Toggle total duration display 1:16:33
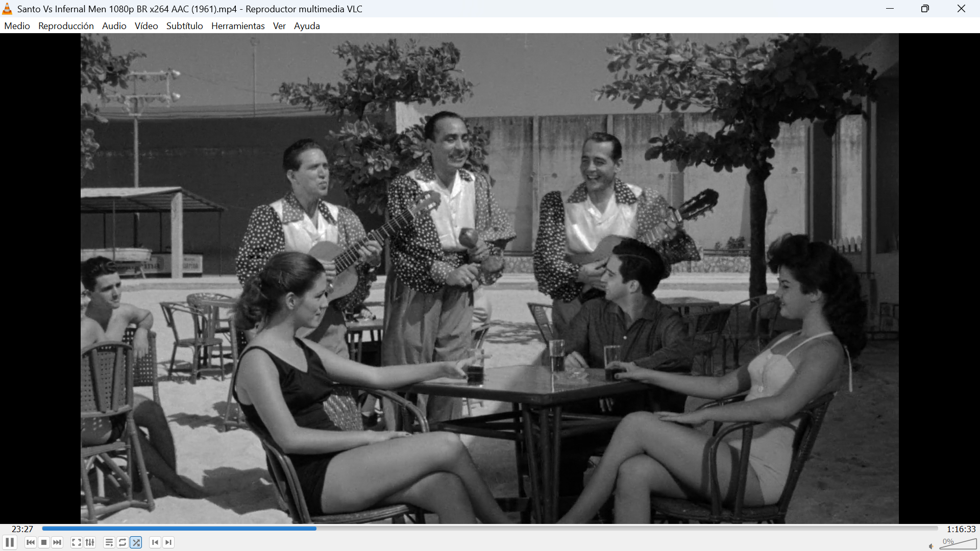 (x=961, y=529)
